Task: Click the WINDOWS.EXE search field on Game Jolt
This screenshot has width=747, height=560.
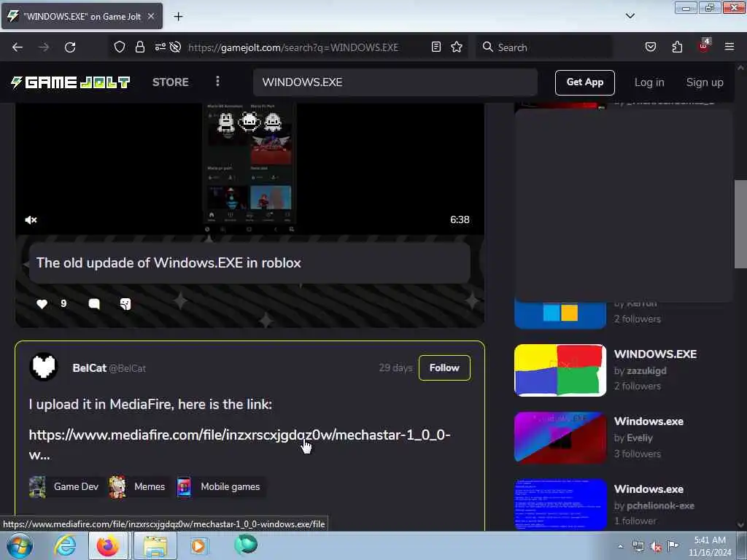Action: pyautogui.click(x=395, y=82)
